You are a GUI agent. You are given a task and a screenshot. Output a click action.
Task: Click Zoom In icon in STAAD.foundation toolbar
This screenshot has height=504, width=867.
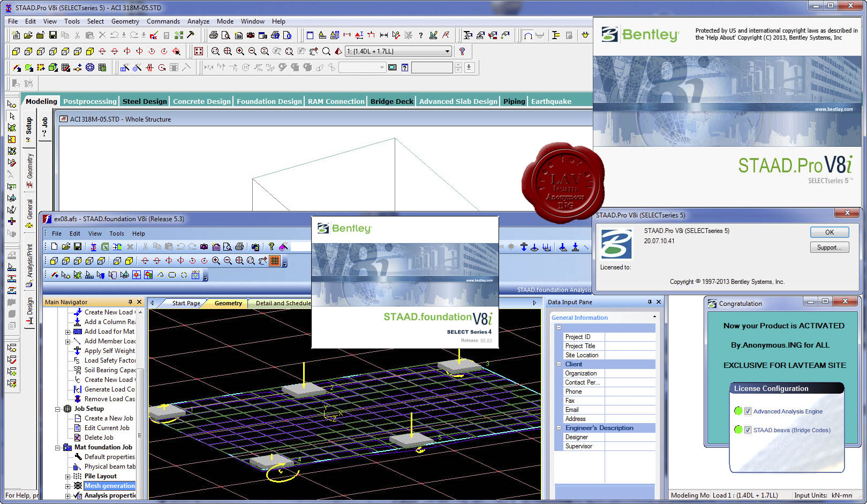point(216,261)
